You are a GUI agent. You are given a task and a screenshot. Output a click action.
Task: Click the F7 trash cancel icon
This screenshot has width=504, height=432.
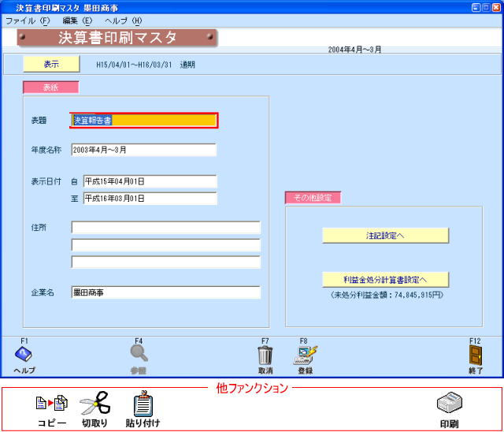(x=265, y=355)
